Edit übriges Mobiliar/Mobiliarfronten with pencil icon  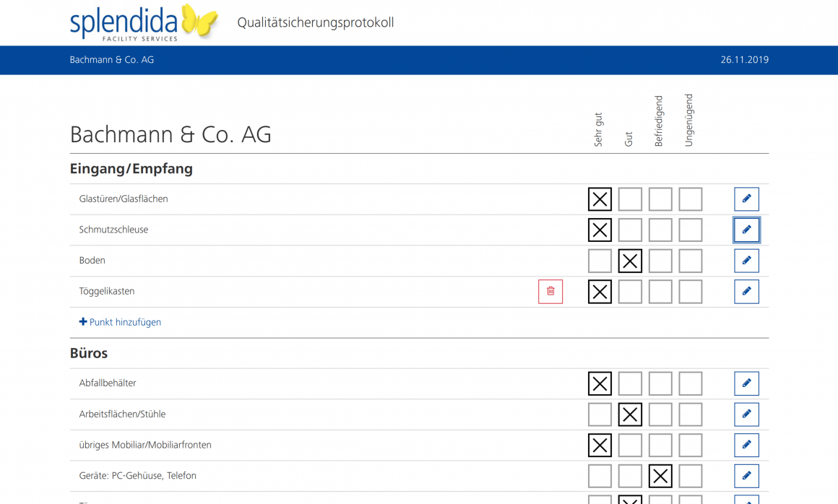(746, 445)
